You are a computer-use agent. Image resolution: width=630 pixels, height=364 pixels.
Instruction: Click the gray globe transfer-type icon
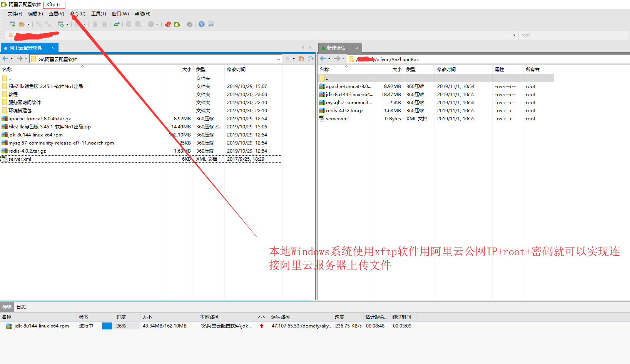[x=151, y=24]
